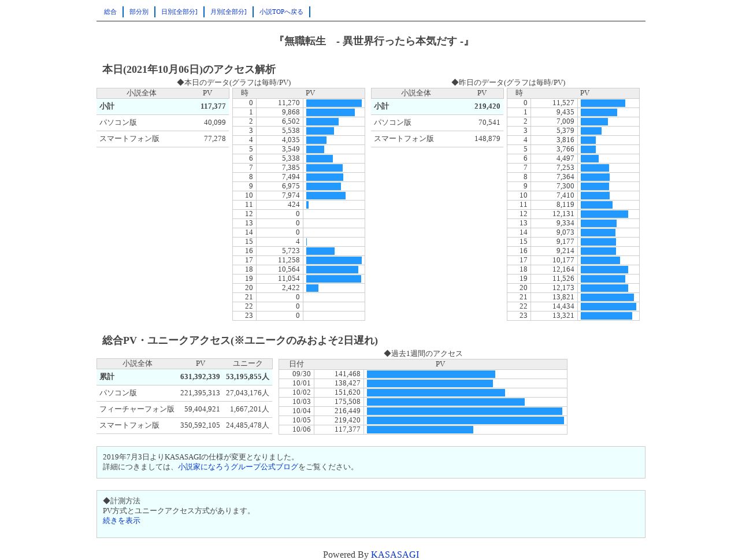Click the 10/01 weekly value 138,427

click(347, 383)
